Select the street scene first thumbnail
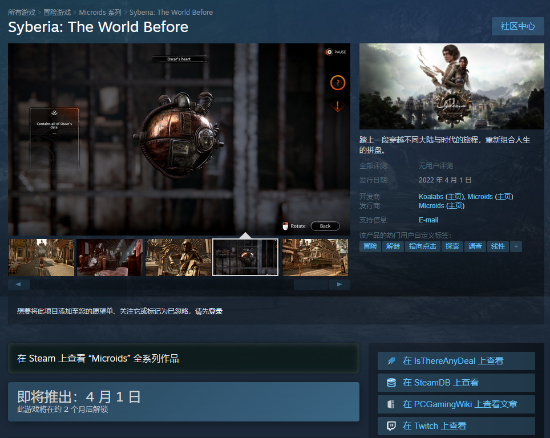 tap(41, 257)
